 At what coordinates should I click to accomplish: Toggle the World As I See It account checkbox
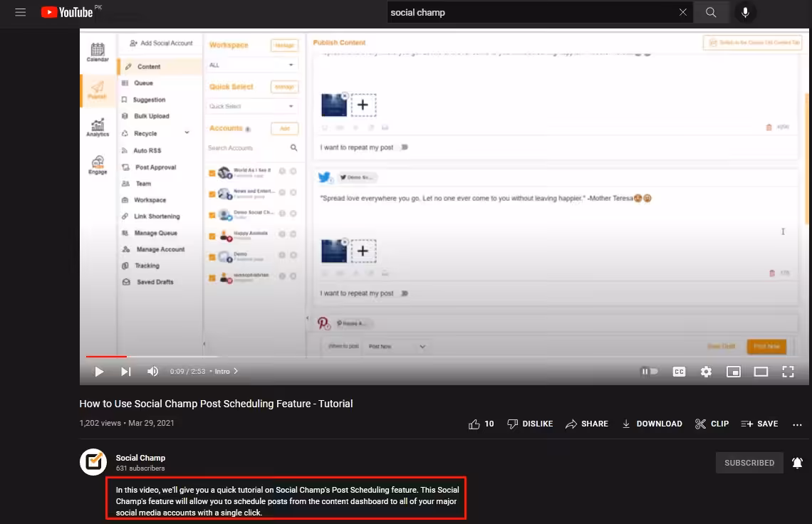click(x=212, y=174)
